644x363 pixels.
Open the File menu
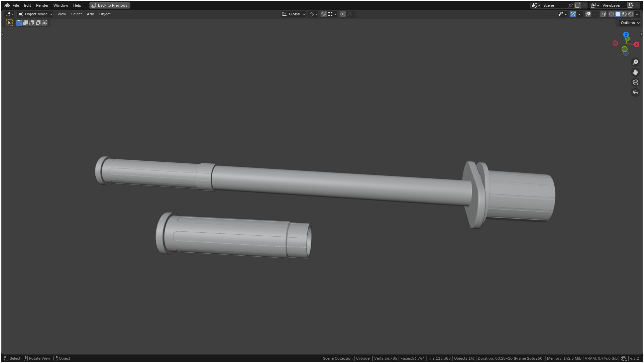pos(16,5)
